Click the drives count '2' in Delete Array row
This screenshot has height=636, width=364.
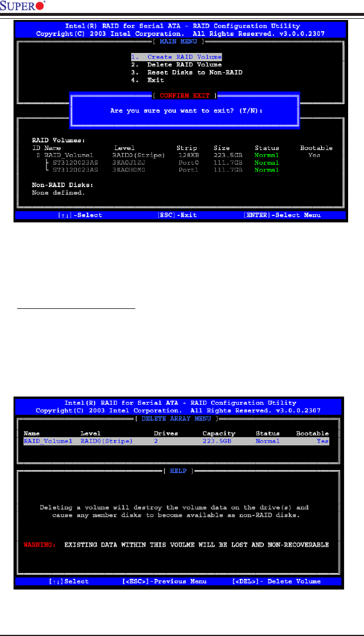tap(156, 441)
